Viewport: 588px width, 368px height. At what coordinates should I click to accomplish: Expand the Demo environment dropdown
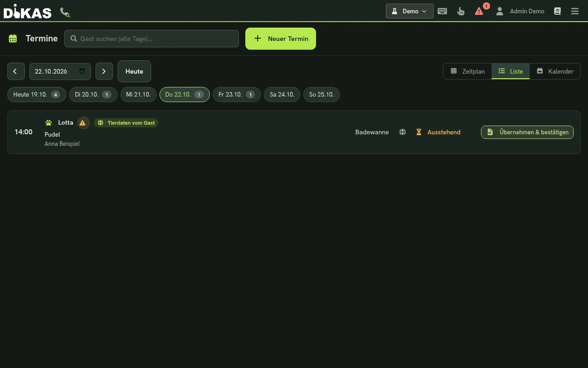[410, 11]
